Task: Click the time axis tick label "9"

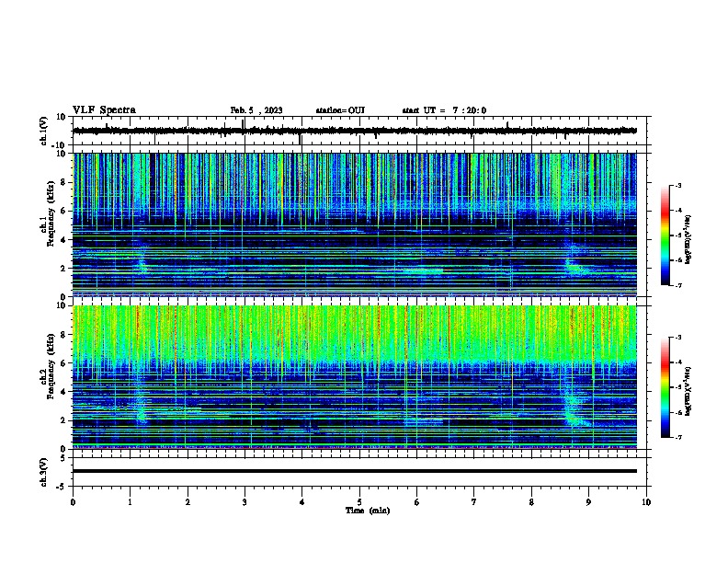Action: [x=588, y=502]
